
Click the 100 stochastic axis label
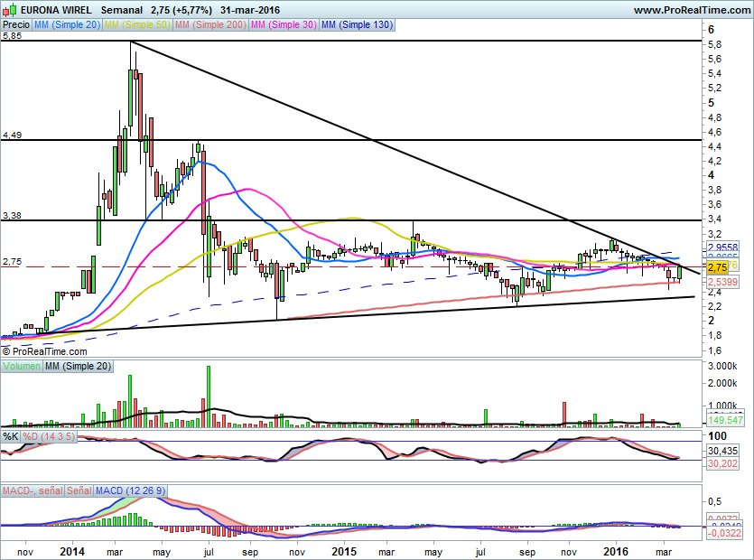pos(718,436)
